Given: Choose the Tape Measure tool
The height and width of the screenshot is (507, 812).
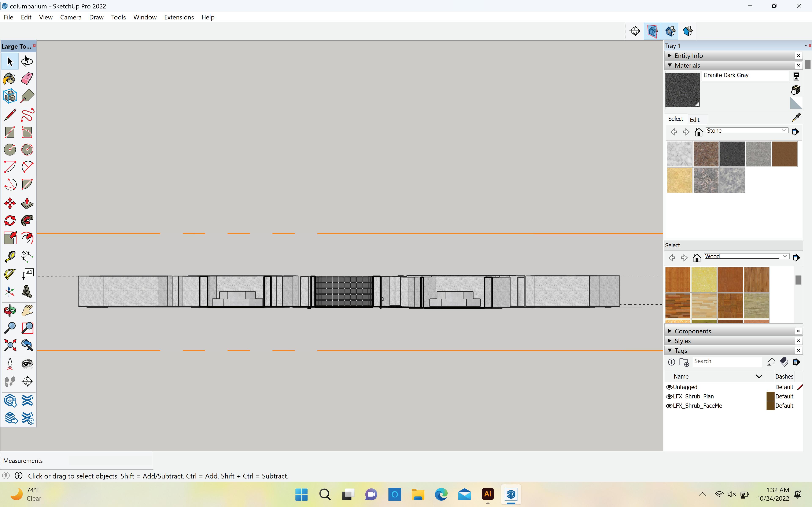Looking at the screenshot, I should [9, 256].
